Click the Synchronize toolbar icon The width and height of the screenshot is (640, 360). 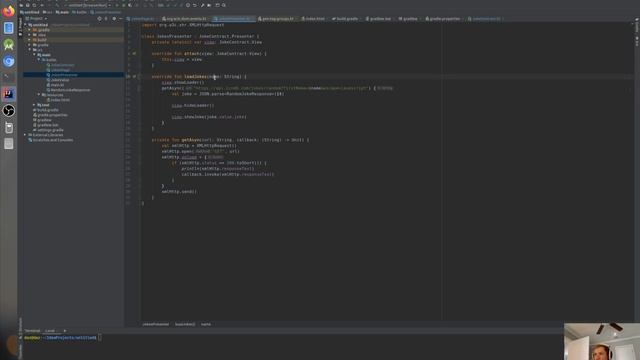[x=34, y=5]
